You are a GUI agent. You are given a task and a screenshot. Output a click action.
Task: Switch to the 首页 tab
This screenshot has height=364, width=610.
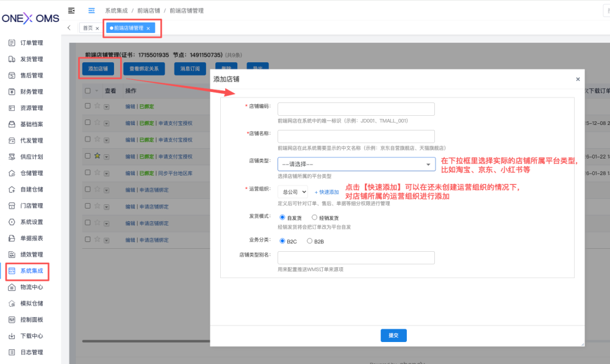tap(88, 28)
